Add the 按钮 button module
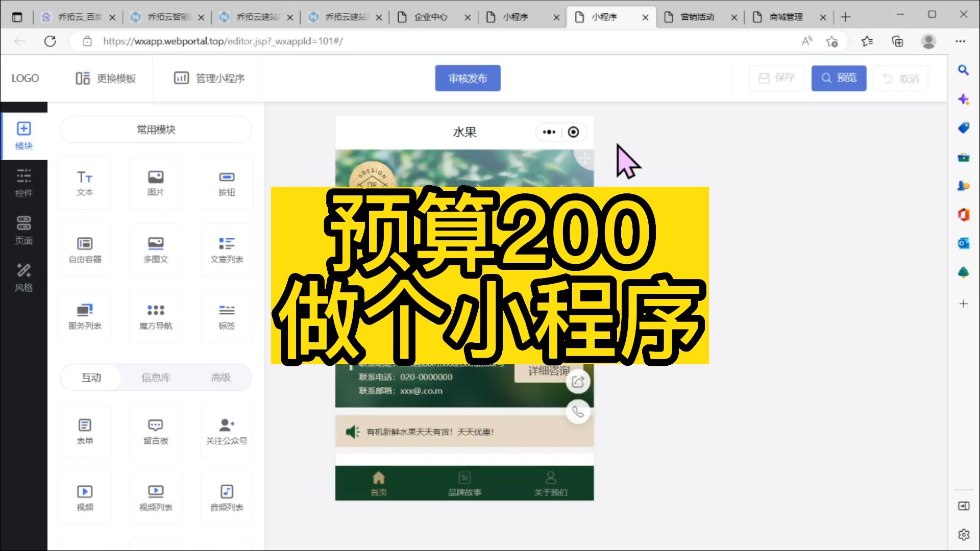This screenshot has width=980, height=551. [x=227, y=183]
